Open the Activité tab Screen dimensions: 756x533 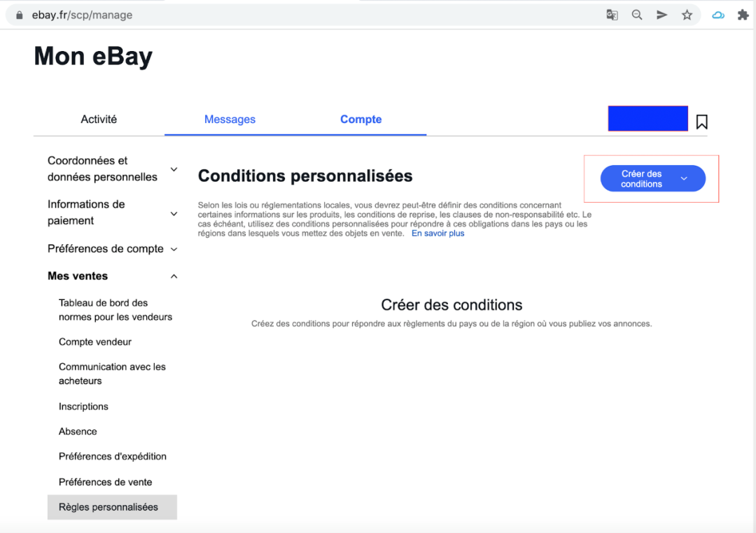[99, 119]
